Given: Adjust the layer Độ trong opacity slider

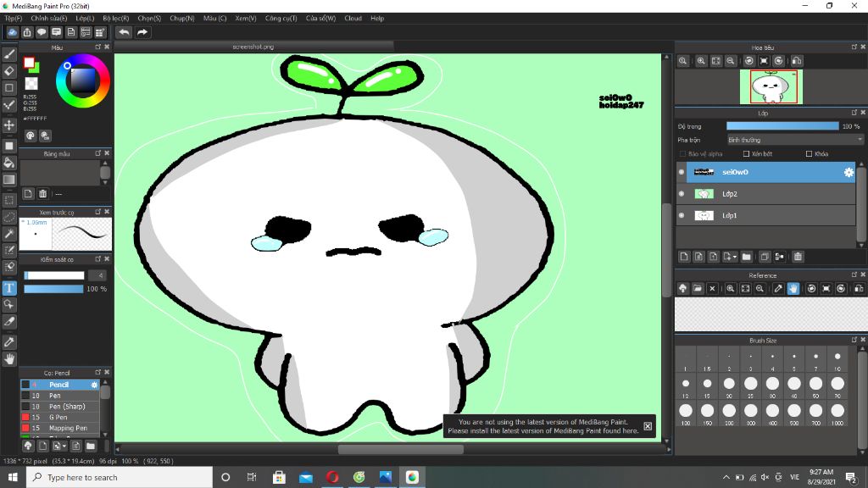Looking at the screenshot, I should (782, 126).
